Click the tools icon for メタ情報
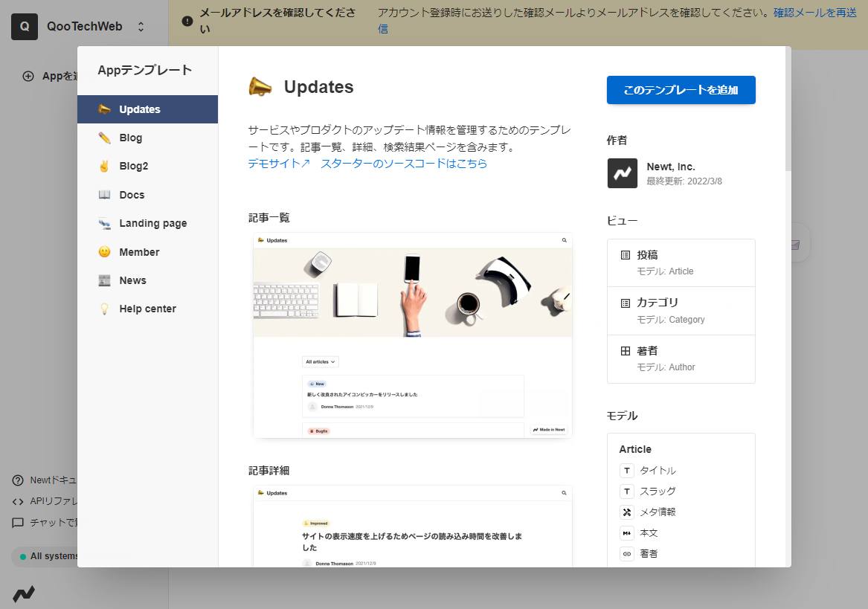Viewport: 868px width, 609px height. pyautogui.click(x=627, y=512)
